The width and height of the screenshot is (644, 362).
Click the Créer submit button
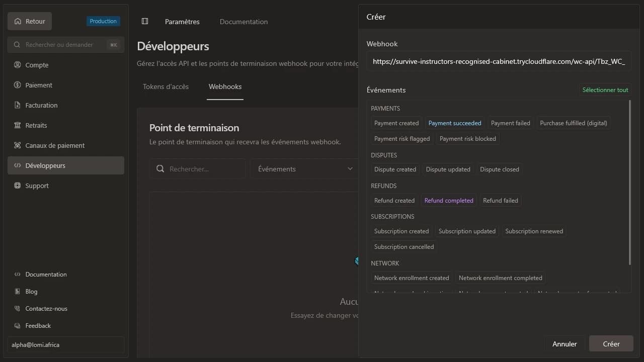click(x=611, y=344)
